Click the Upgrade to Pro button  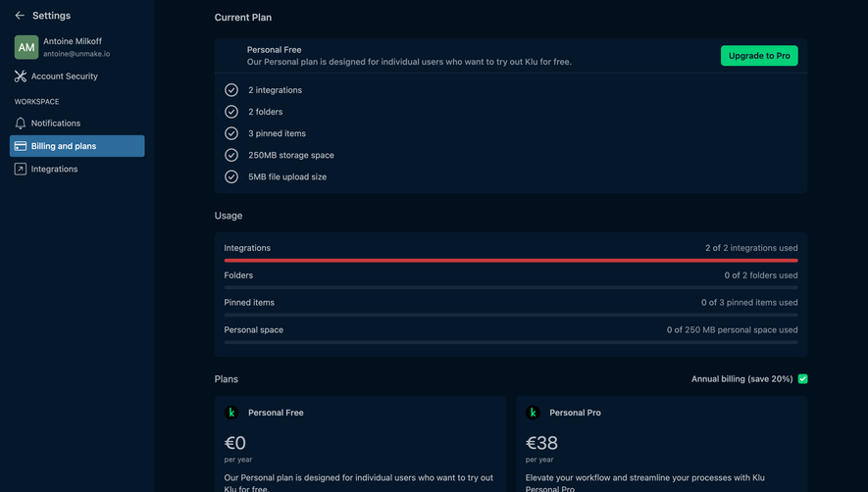coord(759,55)
